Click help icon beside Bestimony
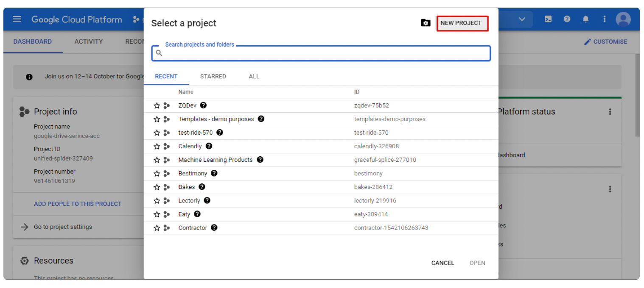The image size is (644, 288). 214,173
